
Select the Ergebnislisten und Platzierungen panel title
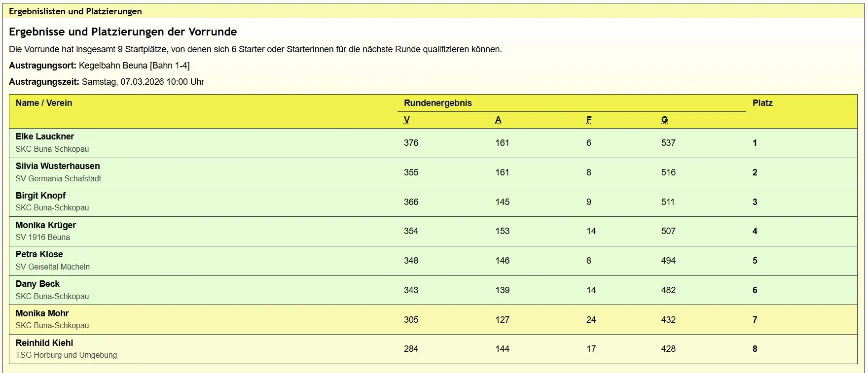coord(75,11)
